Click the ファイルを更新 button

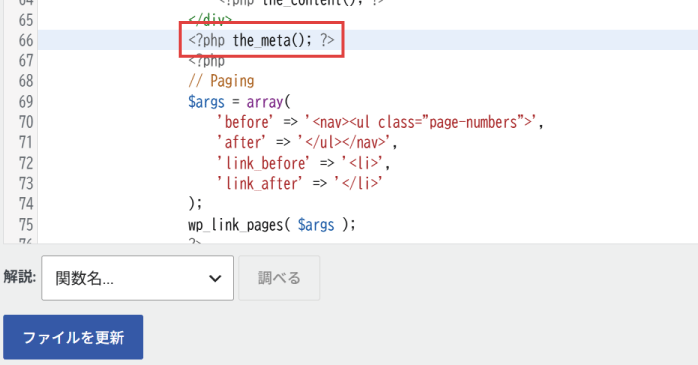tap(73, 337)
